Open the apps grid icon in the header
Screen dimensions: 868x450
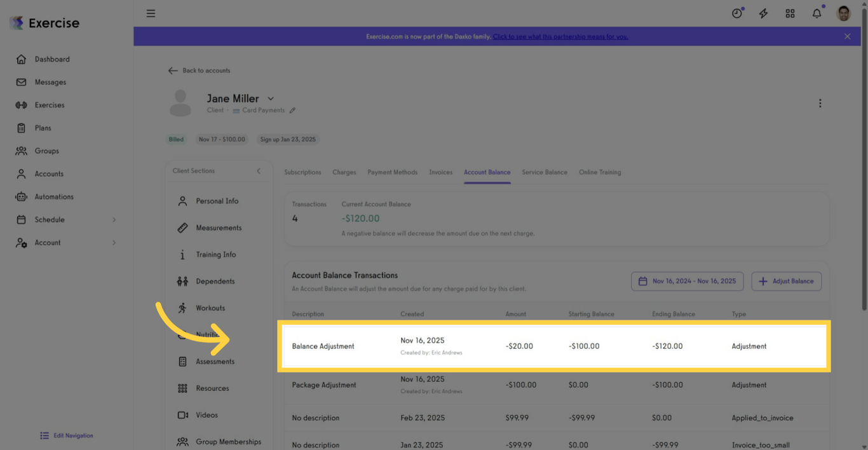point(790,13)
